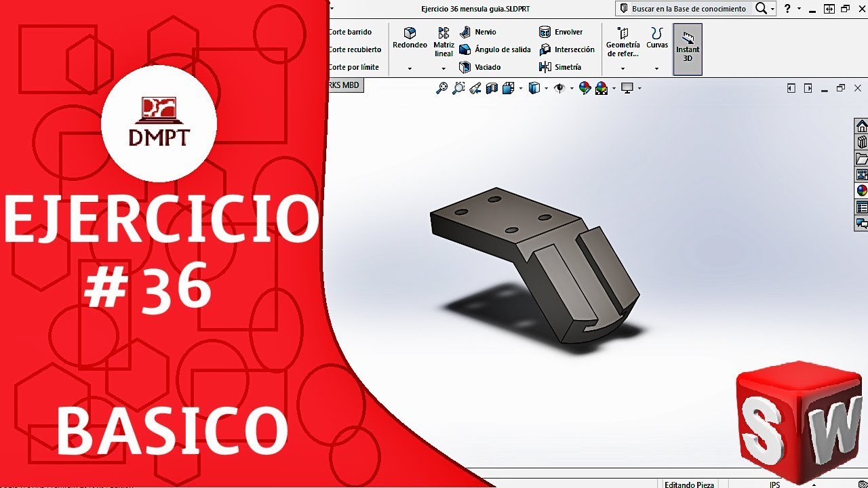Click the Editando Pieza status text
Viewport: 868px width, 488px height.
(x=689, y=485)
